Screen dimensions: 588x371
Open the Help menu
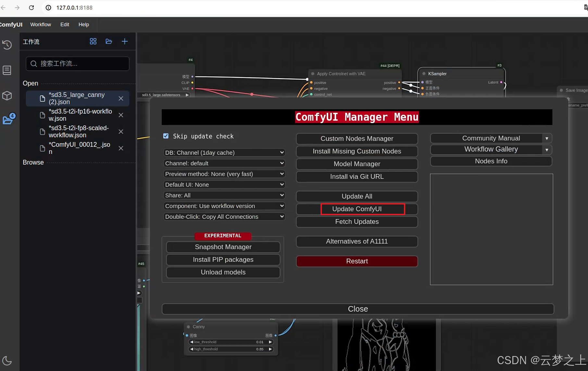click(x=83, y=24)
